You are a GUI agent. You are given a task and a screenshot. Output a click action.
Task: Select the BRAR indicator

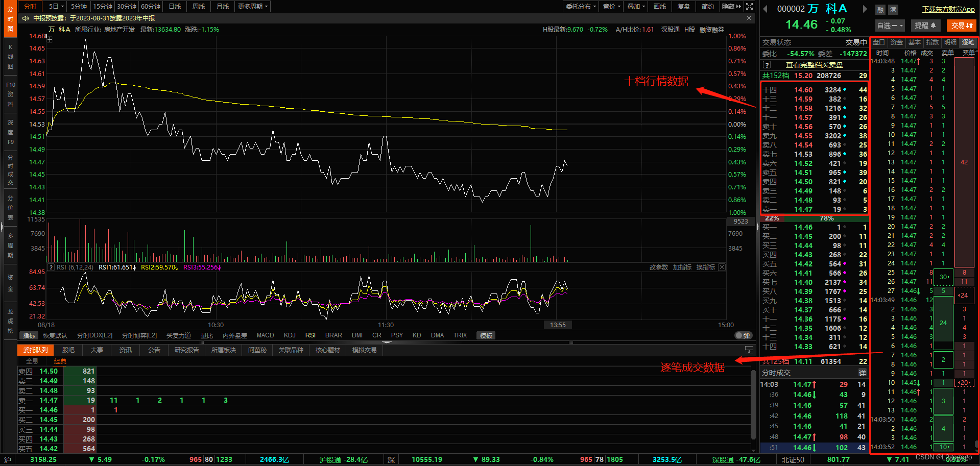pos(333,335)
